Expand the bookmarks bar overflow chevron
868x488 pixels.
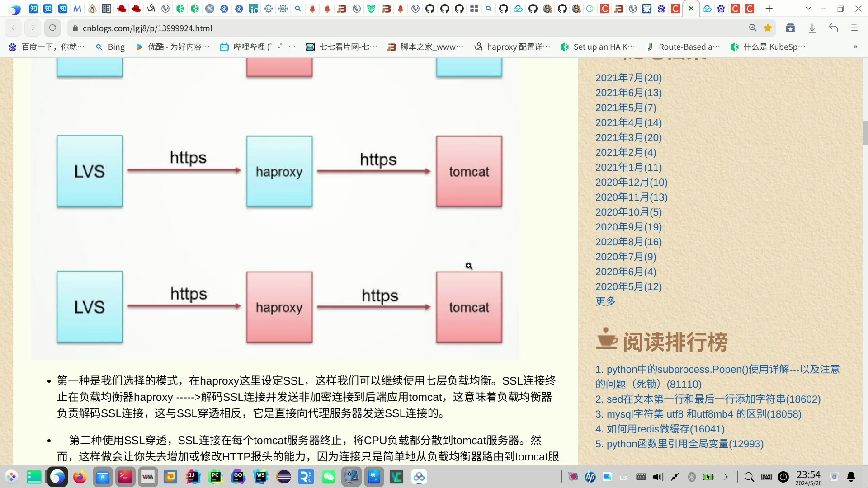pyautogui.click(x=855, y=47)
